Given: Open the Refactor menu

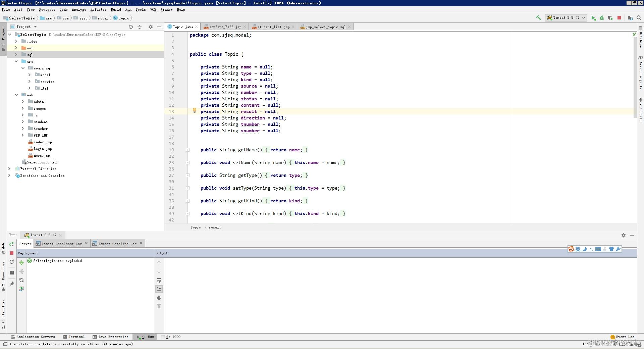Looking at the screenshot, I should [x=98, y=10].
